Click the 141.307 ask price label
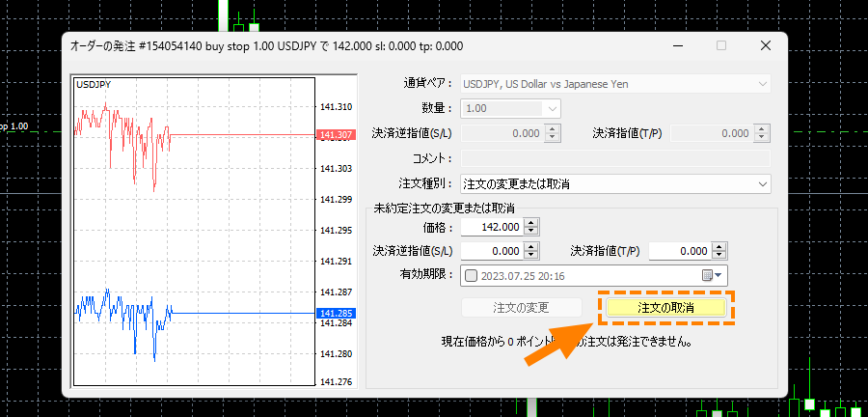The image size is (868, 417). point(336,134)
